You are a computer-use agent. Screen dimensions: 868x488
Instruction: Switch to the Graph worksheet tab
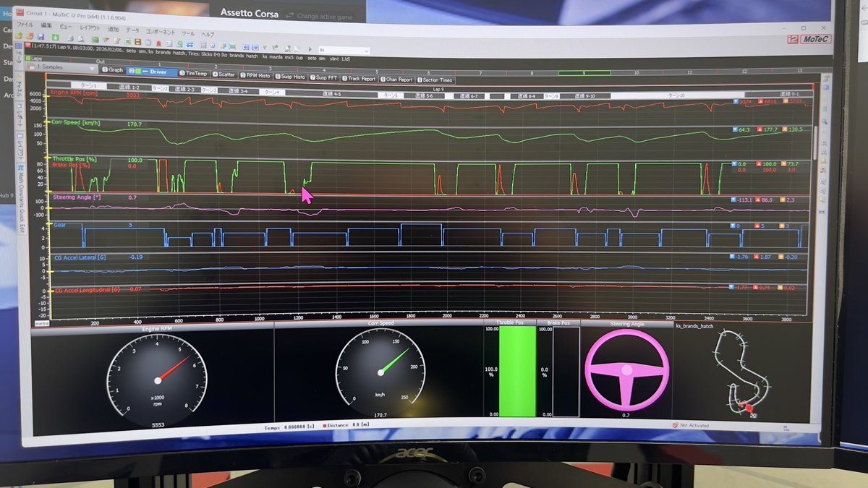click(x=112, y=70)
